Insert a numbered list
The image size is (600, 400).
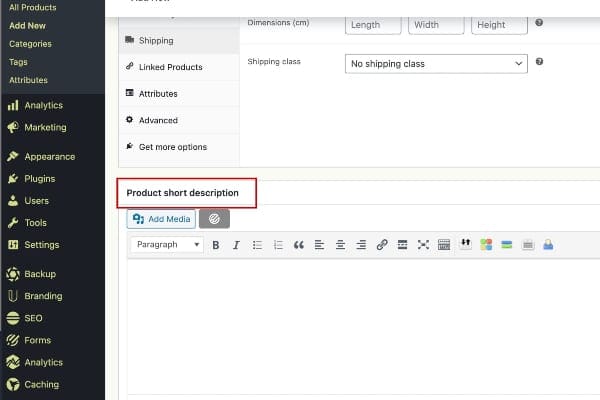[x=278, y=245]
